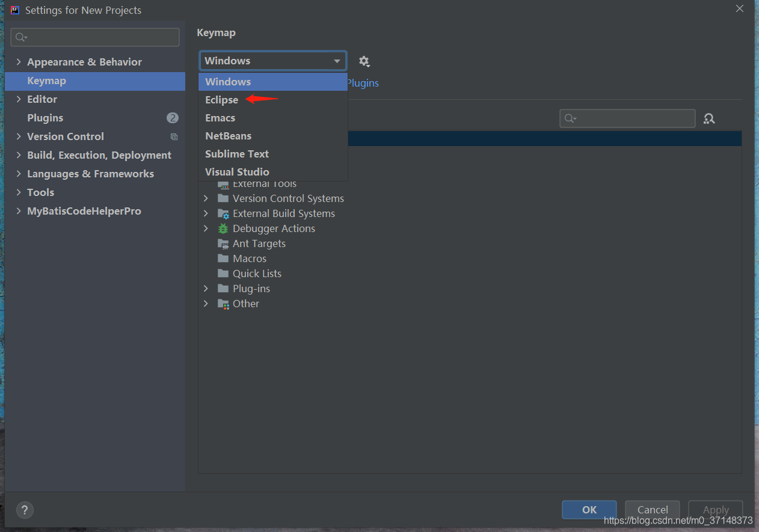Select the Ant Targets row
759x532 pixels.
(x=470, y=243)
